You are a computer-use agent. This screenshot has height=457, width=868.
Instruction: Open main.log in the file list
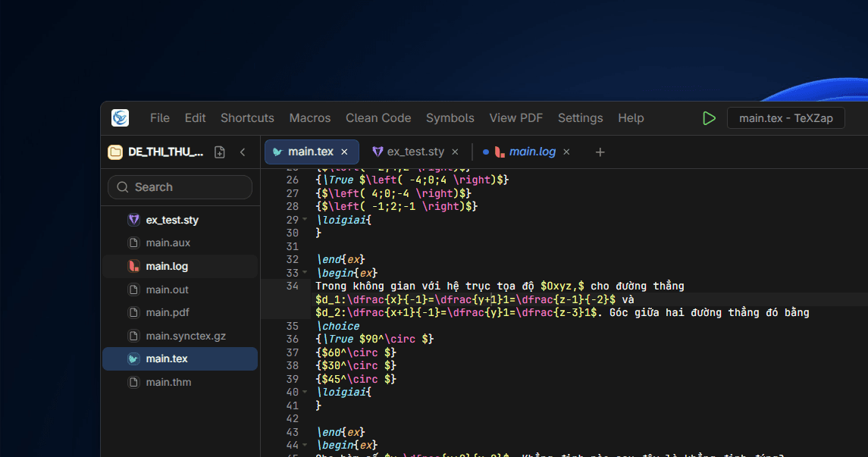point(180,266)
